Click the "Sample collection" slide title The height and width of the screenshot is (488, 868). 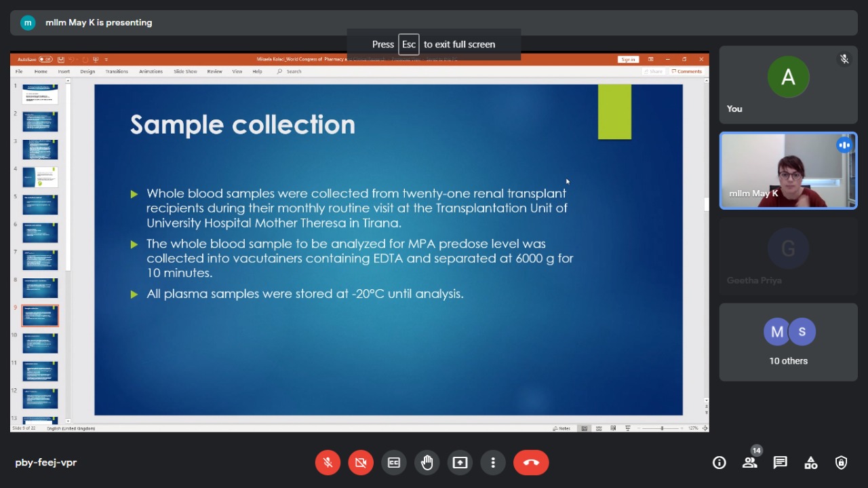(x=243, y=125)
